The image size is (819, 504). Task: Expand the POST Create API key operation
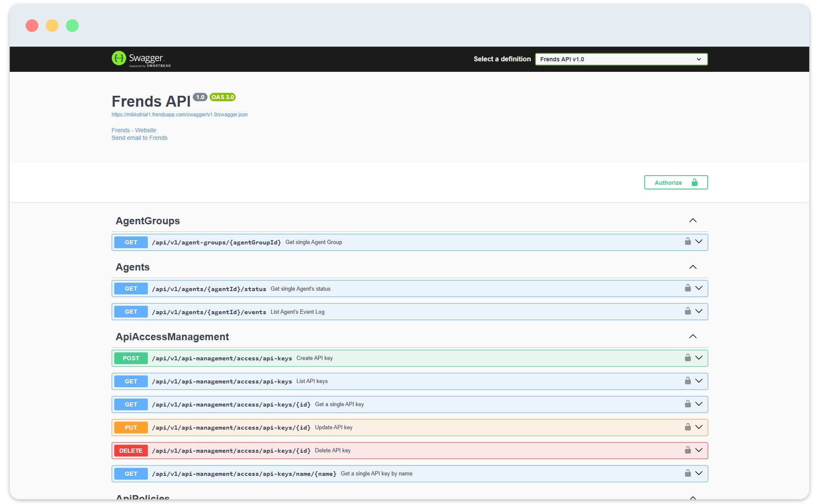click(x=699, y=357)
